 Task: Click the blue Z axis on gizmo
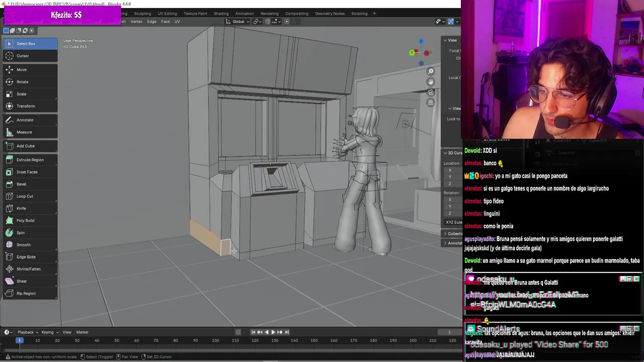421,41
